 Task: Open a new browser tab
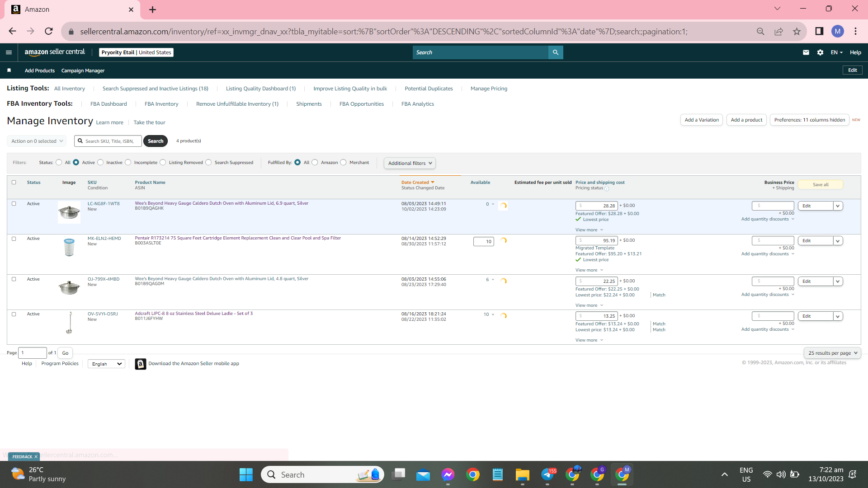[x=152, y=9]
